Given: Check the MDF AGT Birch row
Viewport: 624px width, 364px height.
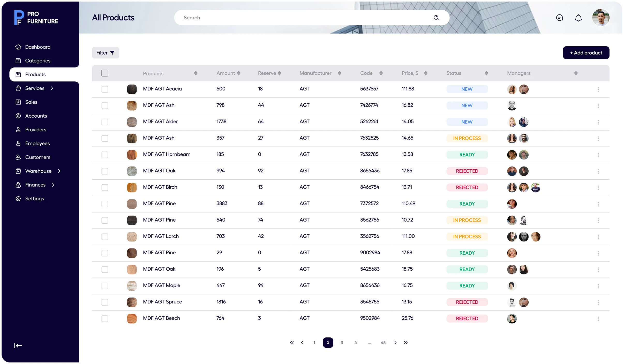Looking at the screenshot, I should [x=105, y=187].
